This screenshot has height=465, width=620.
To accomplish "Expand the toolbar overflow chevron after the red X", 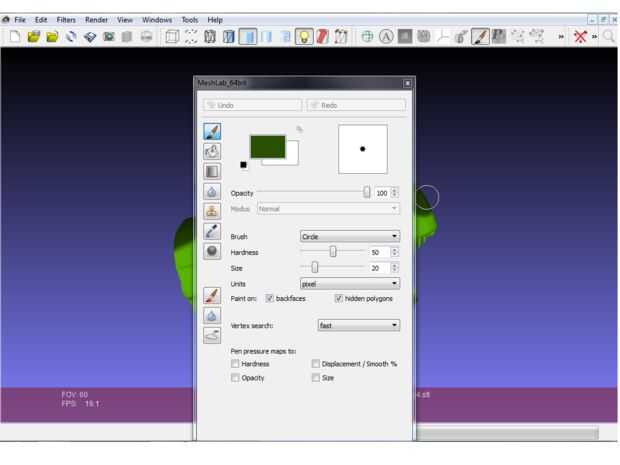I will tap(594, 37).
